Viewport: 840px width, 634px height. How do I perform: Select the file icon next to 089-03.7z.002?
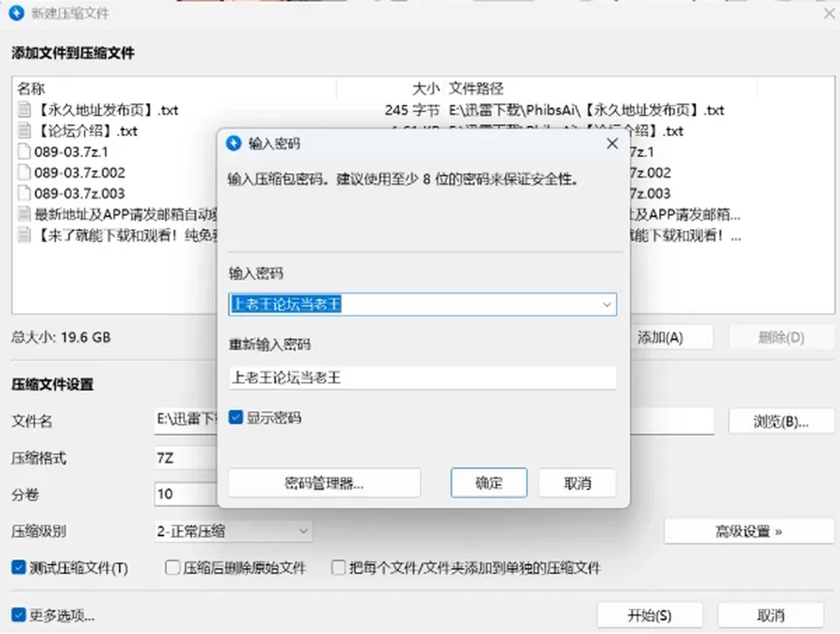point(24,172)
